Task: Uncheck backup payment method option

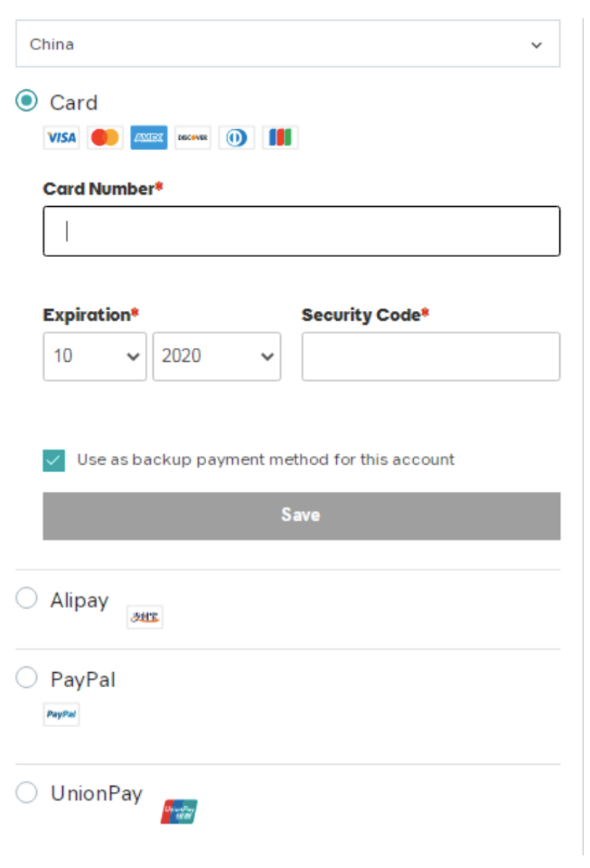Action: (53, 459)
